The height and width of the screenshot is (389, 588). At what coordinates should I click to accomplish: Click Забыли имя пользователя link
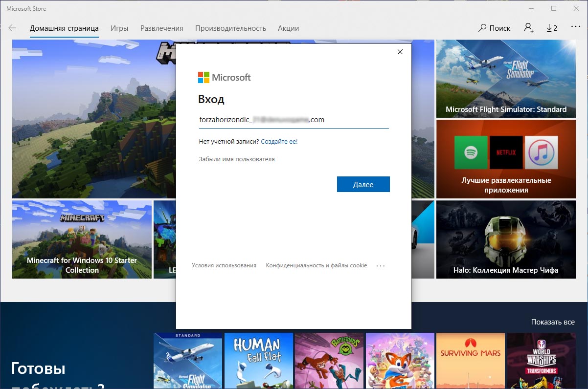[237, 159]
